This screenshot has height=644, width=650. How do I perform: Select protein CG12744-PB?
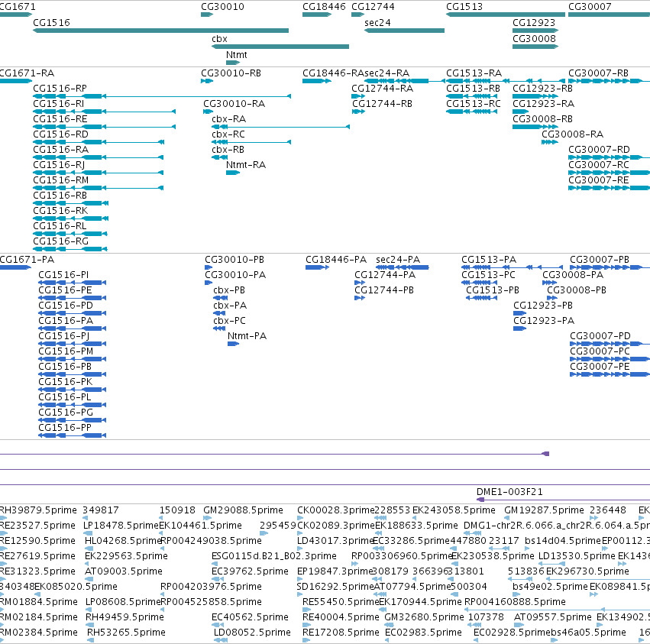pyautogui.click(x=384, y=290)
